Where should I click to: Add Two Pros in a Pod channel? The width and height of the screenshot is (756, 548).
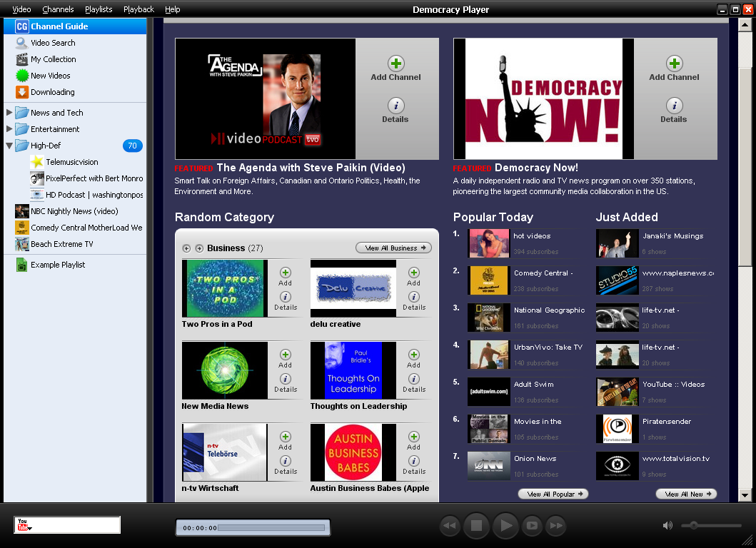(286, 277)
